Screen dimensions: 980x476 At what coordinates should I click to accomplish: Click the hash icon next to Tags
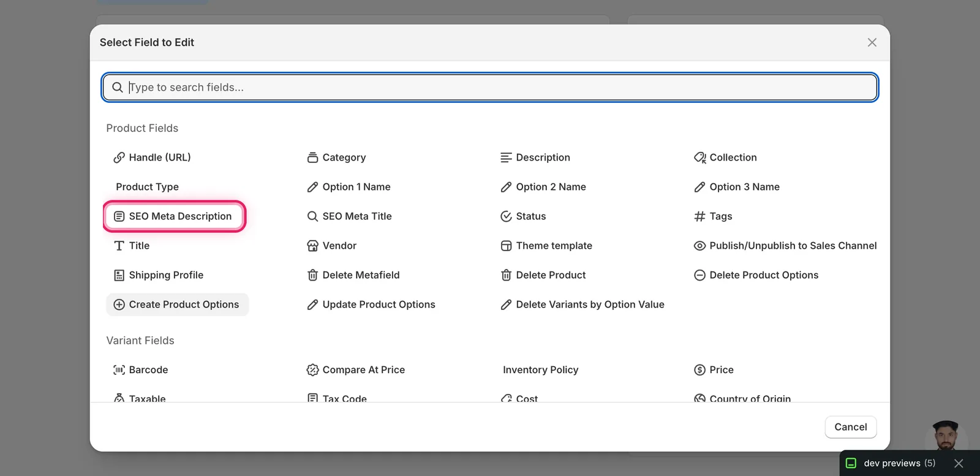[x=699, y=216]
